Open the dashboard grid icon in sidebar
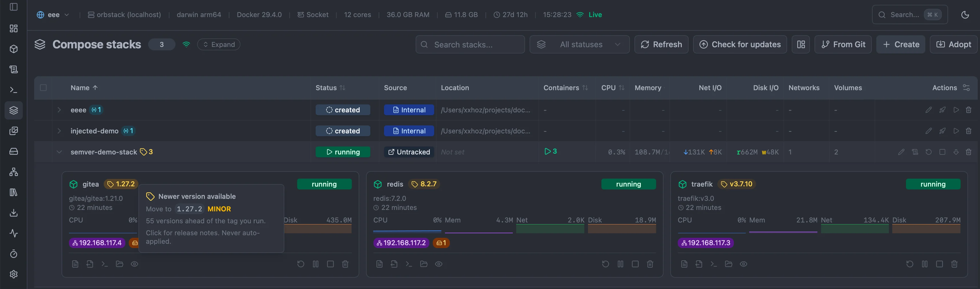 (14, 28)
